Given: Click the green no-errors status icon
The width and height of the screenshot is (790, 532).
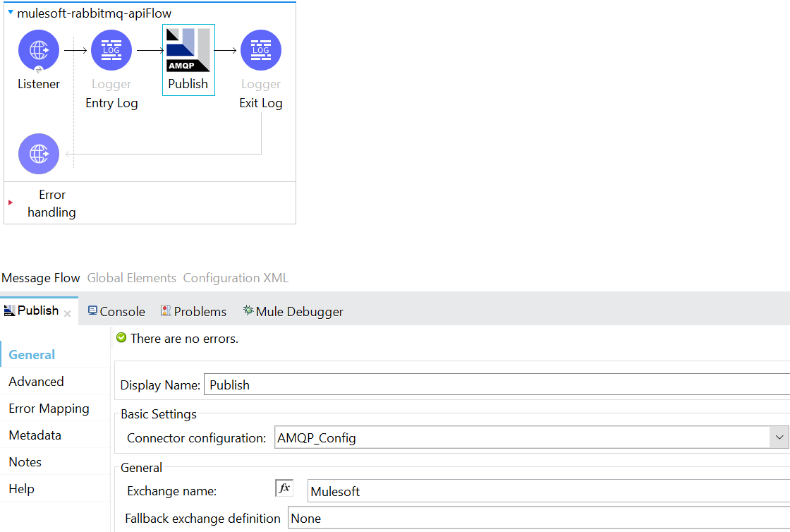Looking at the screenshot, I should click(x=121, y=339).
